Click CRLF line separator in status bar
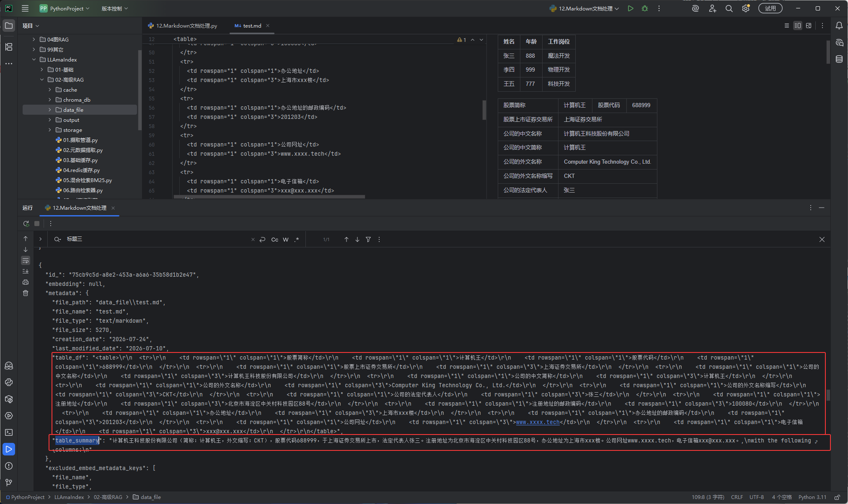 [x=737, y=497]
